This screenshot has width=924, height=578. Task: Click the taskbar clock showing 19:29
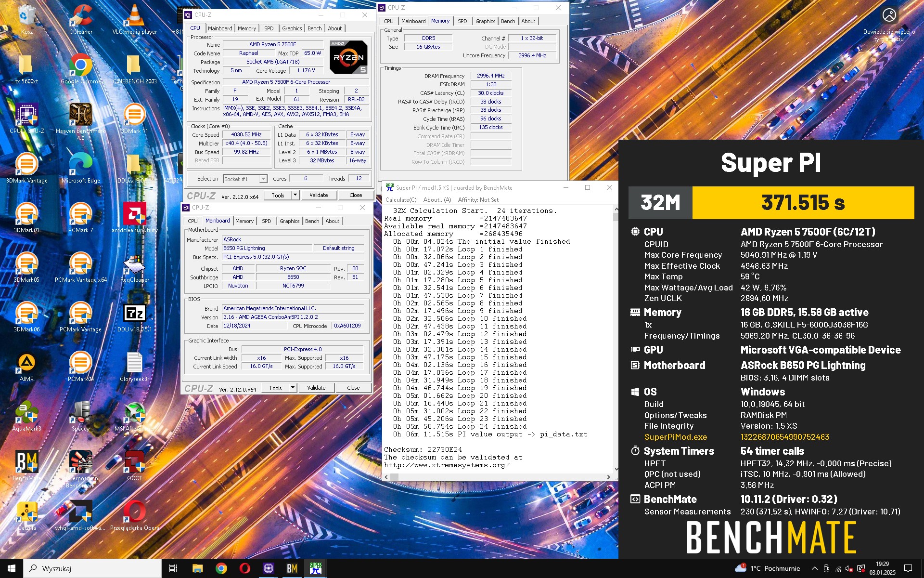click(x=882, y=568)
